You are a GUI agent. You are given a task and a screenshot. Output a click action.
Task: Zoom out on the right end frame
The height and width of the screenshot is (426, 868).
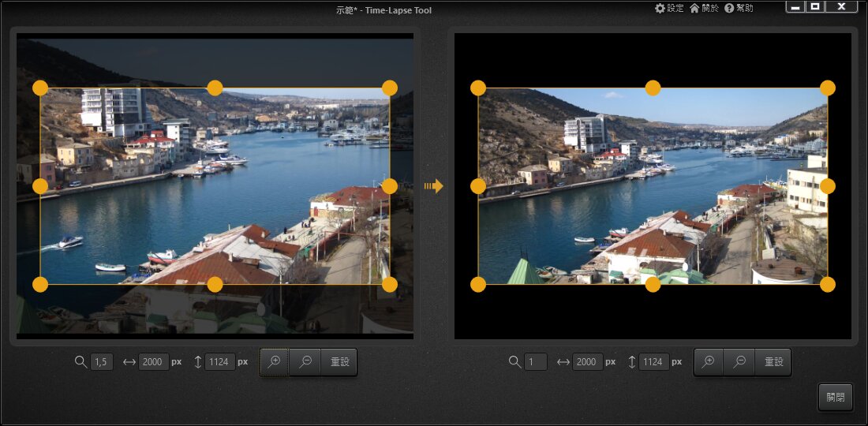coord(739,362)
